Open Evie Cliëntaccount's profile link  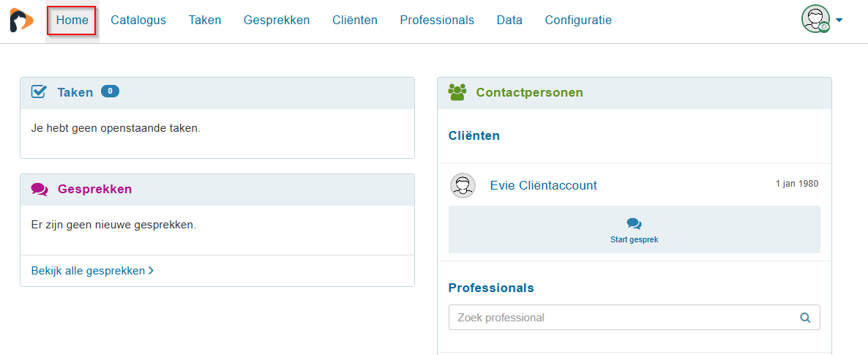pos(543,186)
